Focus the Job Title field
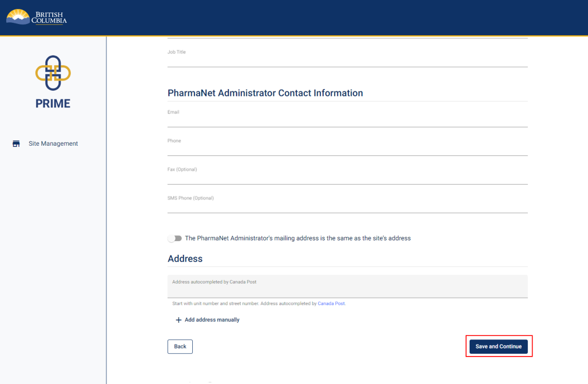 coord(347,59)
